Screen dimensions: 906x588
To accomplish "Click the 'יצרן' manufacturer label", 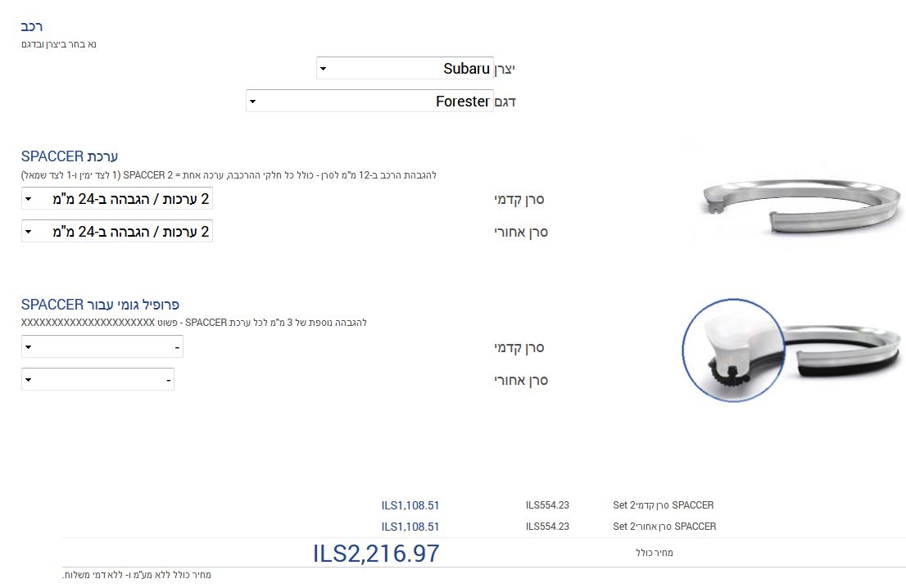I will pos(505,70).
